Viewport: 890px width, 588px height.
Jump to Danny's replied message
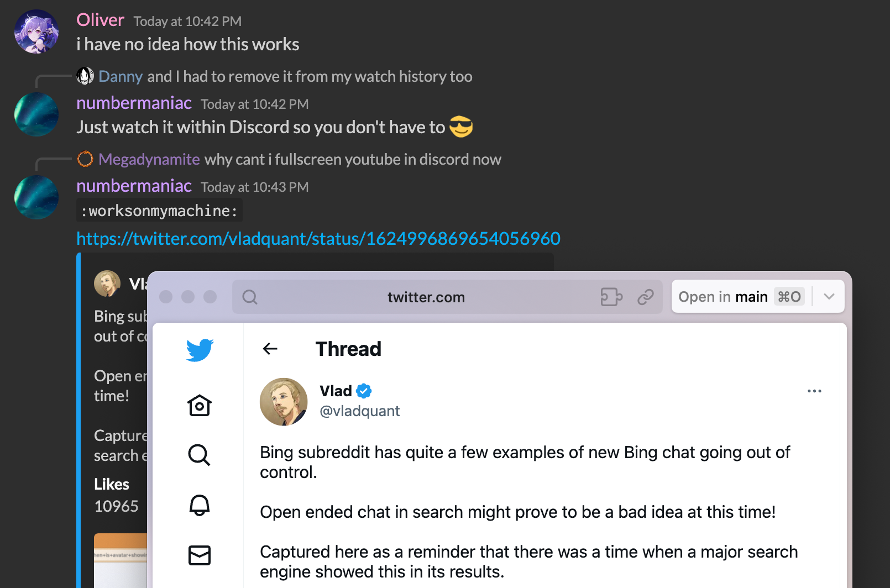pyautogui.click(x=310, y=77)
